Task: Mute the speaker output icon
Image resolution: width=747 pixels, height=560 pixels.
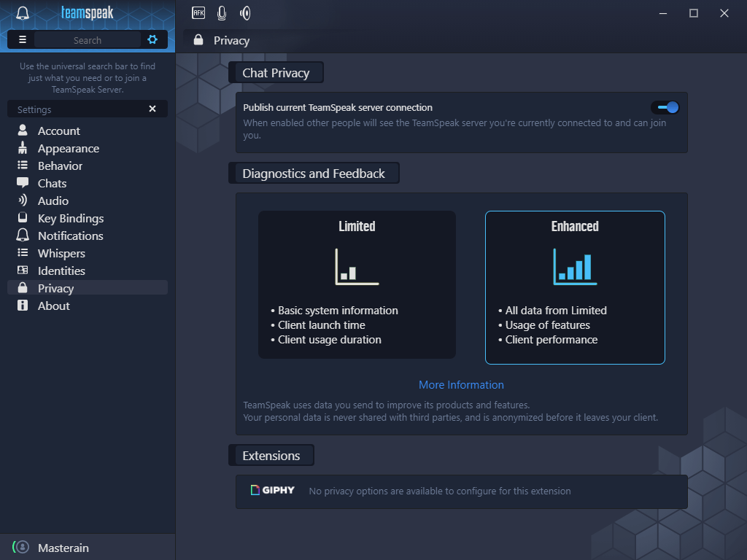Action: (245, 13)
